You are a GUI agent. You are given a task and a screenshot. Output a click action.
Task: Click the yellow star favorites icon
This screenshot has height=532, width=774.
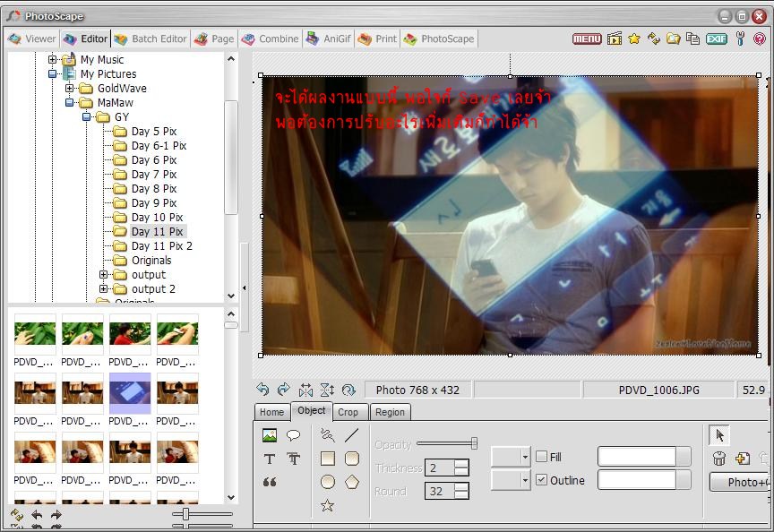[x=634, y=39]
